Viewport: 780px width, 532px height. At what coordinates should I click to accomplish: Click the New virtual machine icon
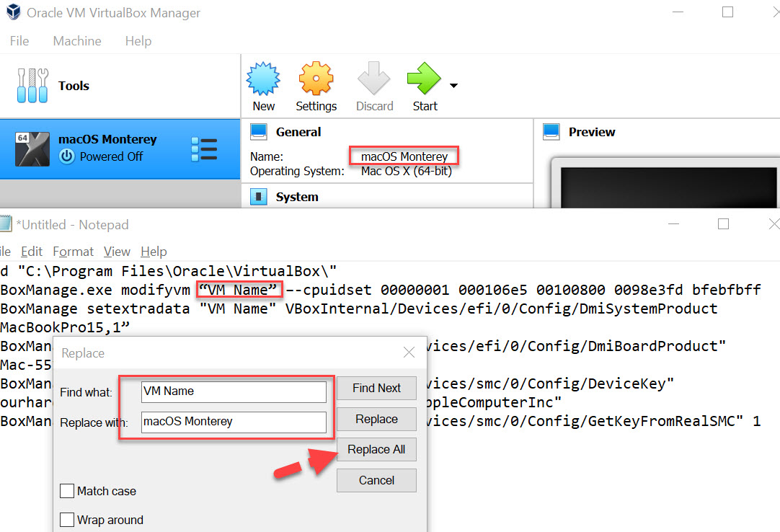pyautogui.click(x=263, y=79)
